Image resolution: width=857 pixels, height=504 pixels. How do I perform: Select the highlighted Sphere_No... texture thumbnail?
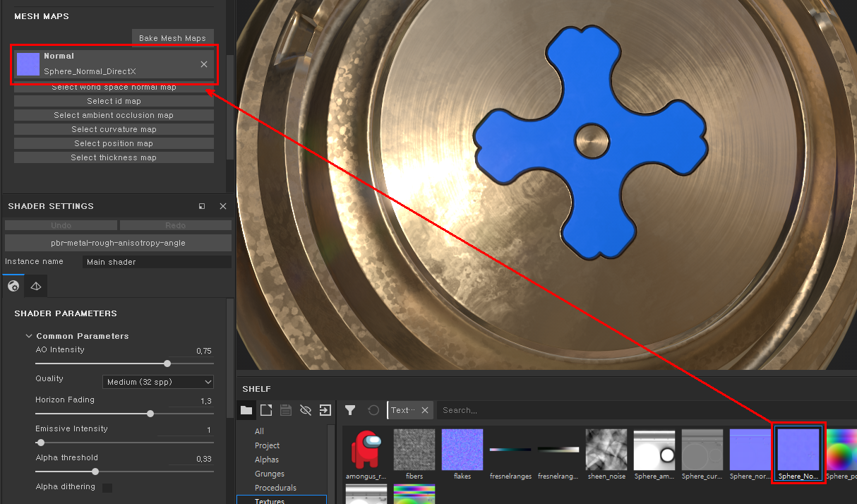[798, 450]
